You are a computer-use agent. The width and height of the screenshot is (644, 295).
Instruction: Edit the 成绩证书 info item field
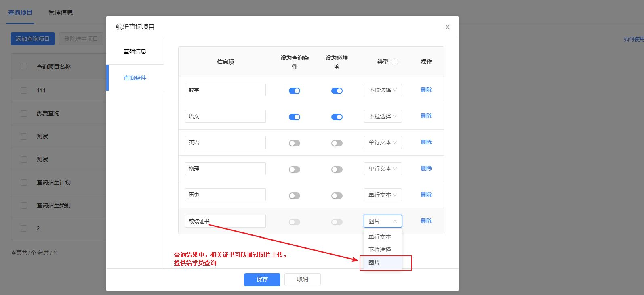[x=225, y=221]
